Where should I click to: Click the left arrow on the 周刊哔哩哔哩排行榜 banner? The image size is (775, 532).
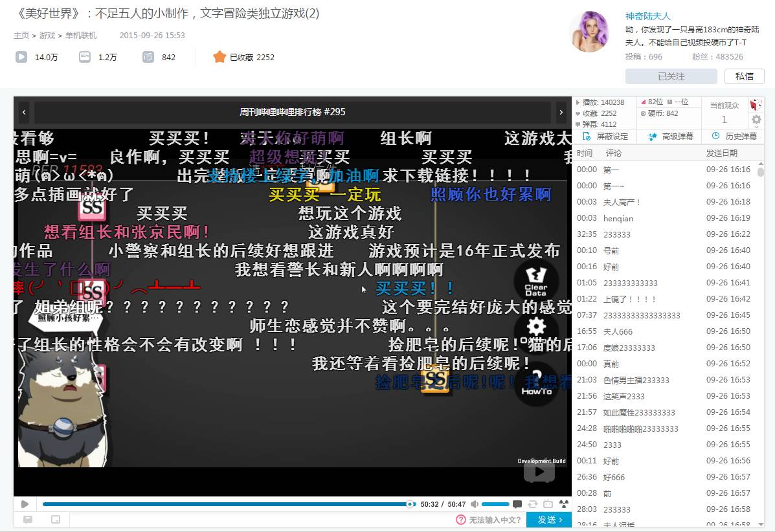(x=23, y=111)
